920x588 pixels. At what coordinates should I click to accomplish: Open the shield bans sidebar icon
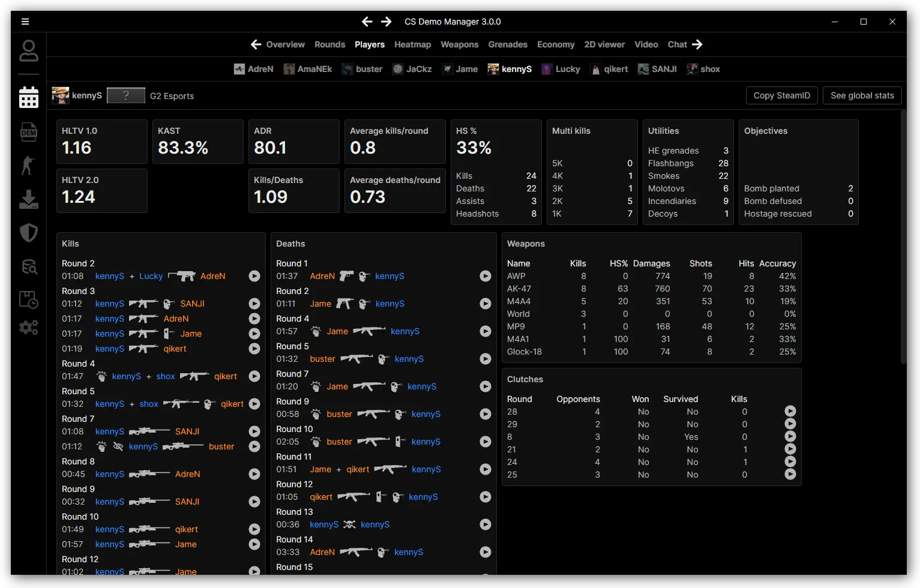[28, 233]
